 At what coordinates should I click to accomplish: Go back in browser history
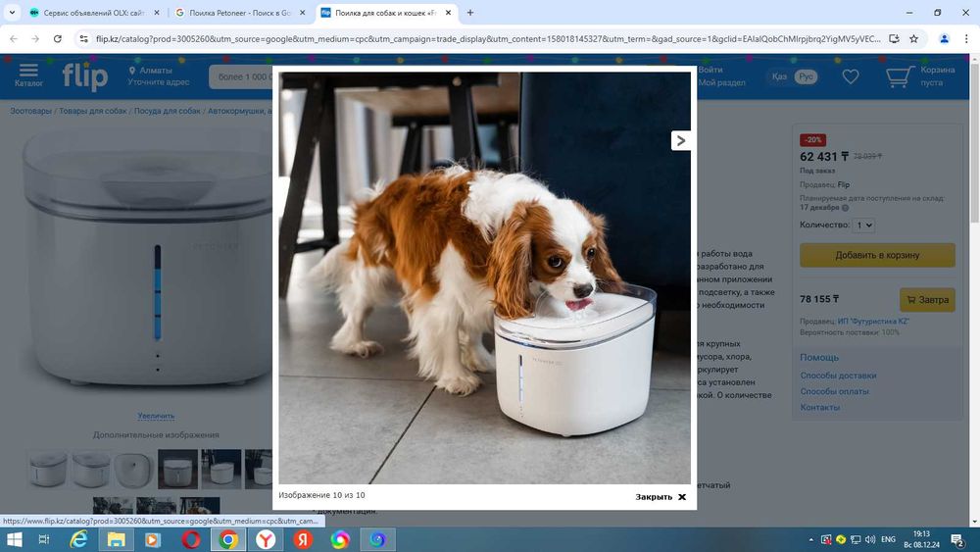click(14, 39)
